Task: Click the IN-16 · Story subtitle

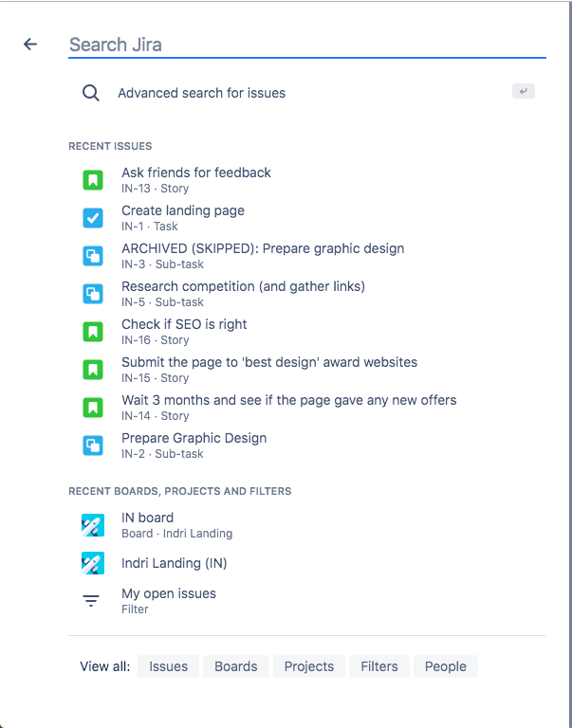Action: tap(156, 340)
